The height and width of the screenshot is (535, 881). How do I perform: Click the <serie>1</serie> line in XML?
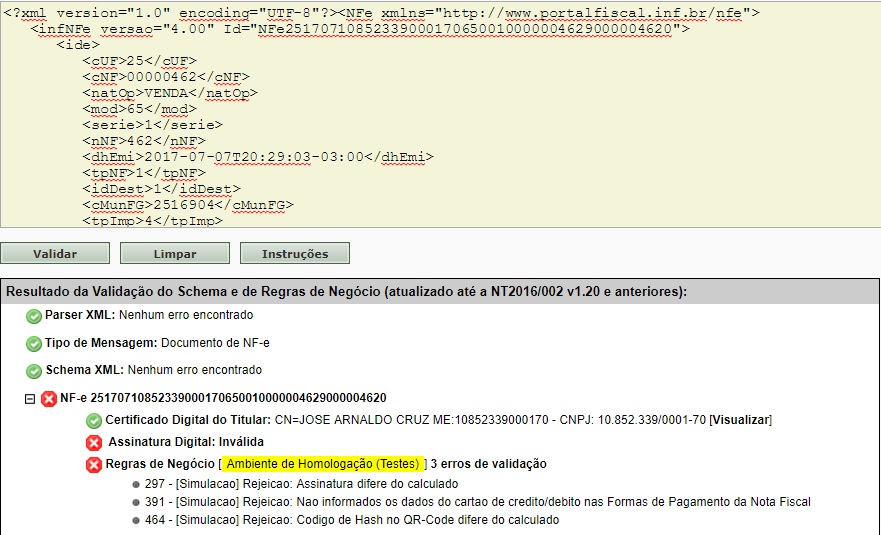[152, 125]
